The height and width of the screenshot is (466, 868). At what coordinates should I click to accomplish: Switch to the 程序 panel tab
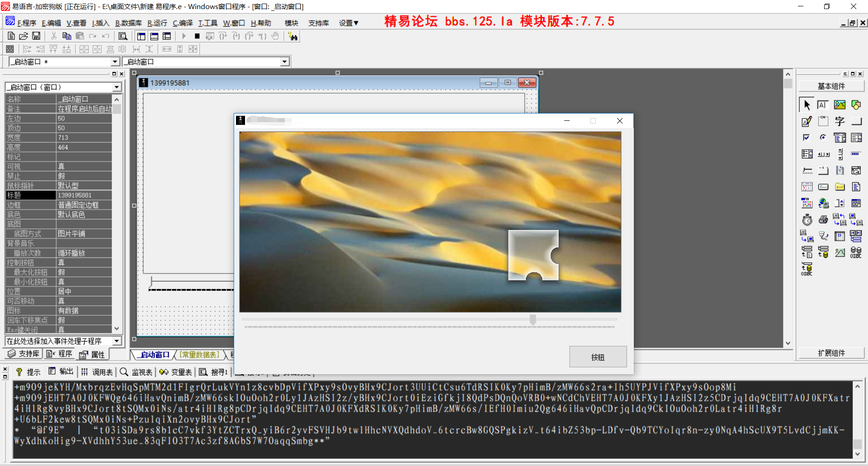click(x=60, y=354)
